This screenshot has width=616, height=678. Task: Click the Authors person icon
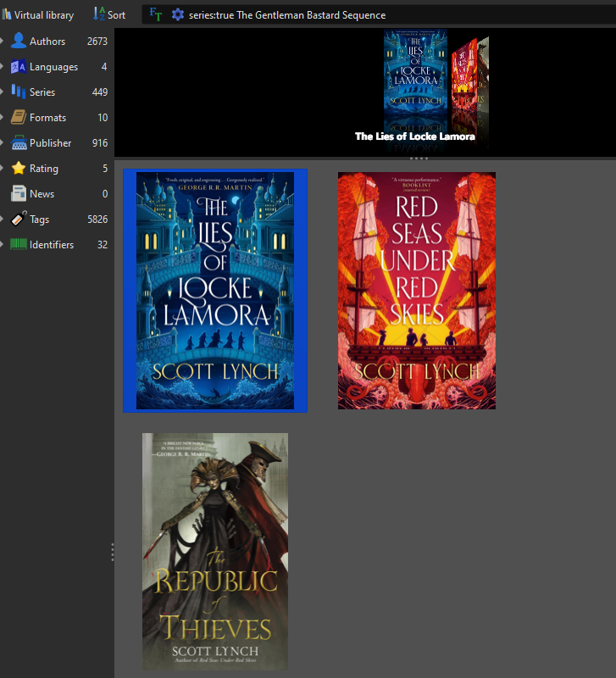pos(19,41)
